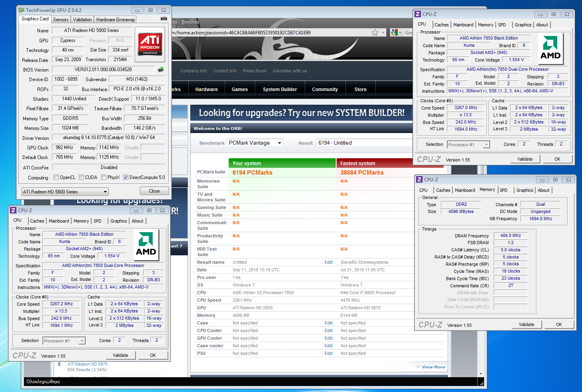Click the 38684 PCMarks fastest score text

pos(362,173)
